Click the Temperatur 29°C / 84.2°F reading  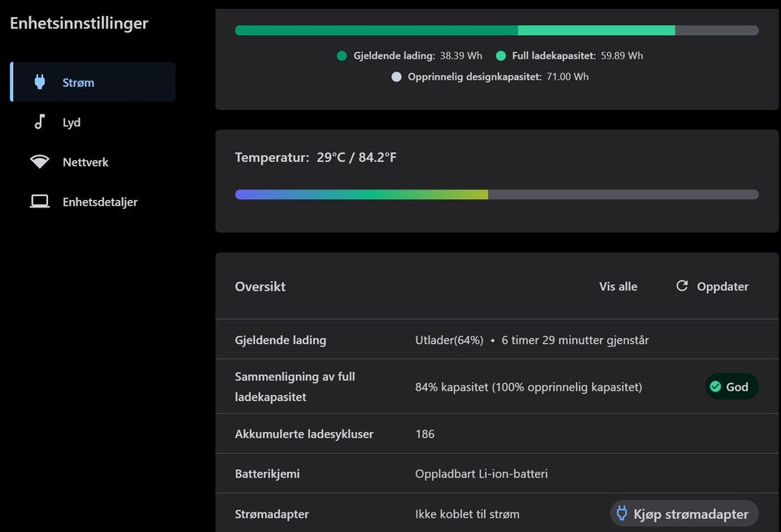coord(316,158)
